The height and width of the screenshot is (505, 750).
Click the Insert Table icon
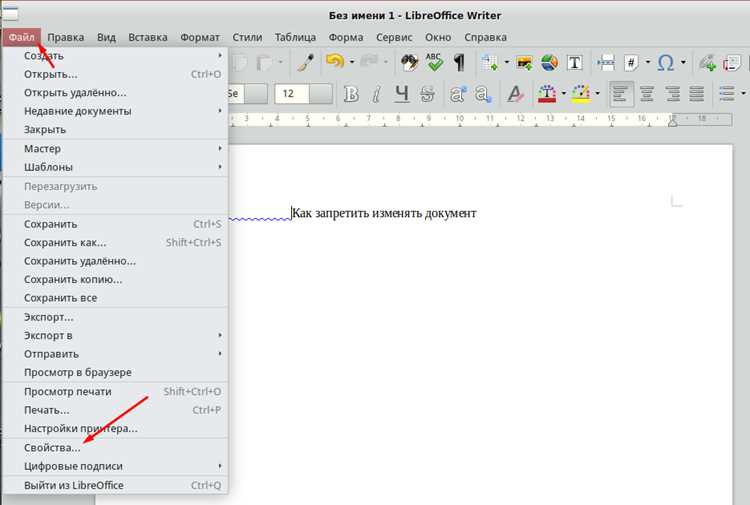[x=490, y=63]
